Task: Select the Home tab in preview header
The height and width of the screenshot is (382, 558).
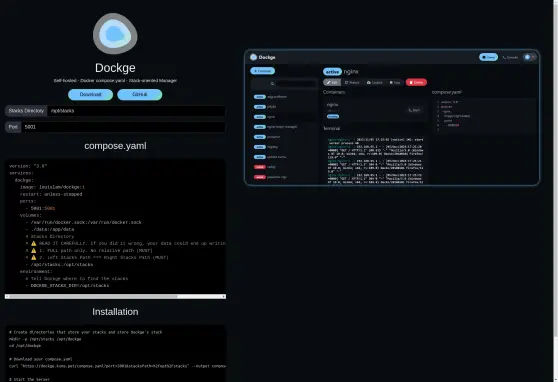Action: [x=488, y=57]
